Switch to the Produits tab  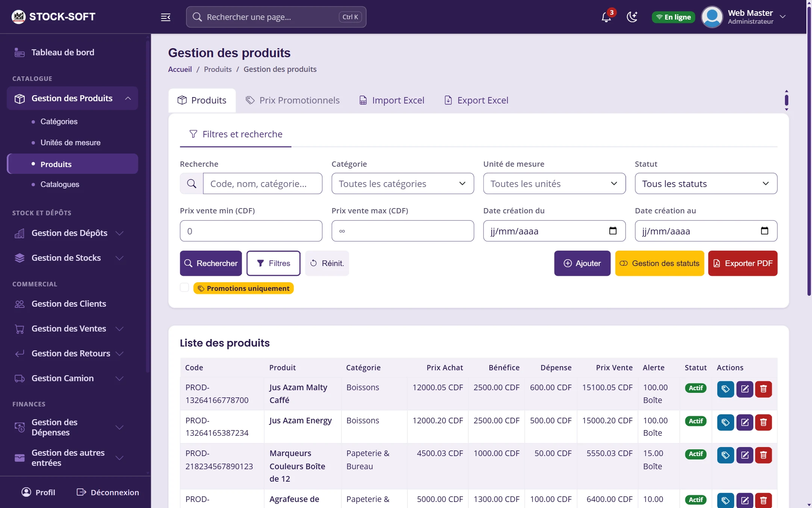click(202, 100)
